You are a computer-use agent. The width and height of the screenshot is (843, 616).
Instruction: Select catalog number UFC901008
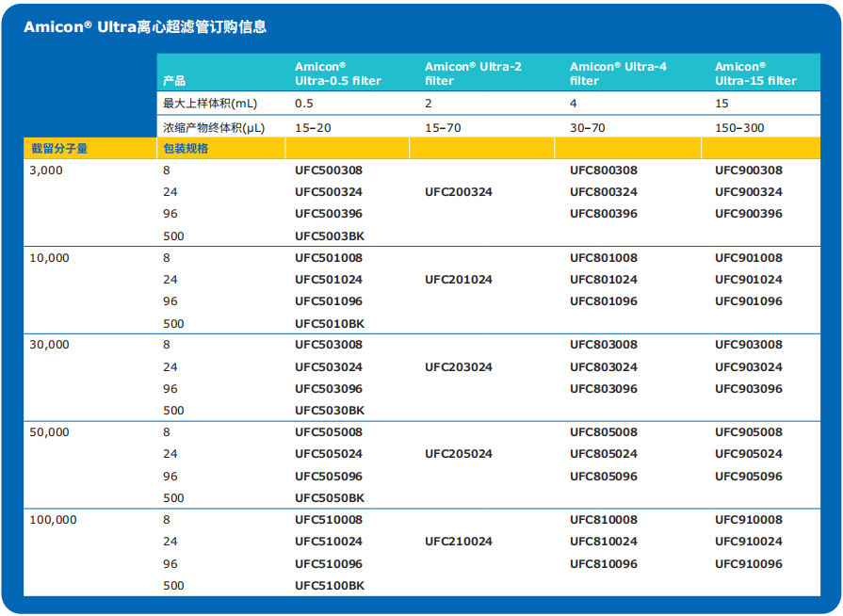click(x=749, y=258)
